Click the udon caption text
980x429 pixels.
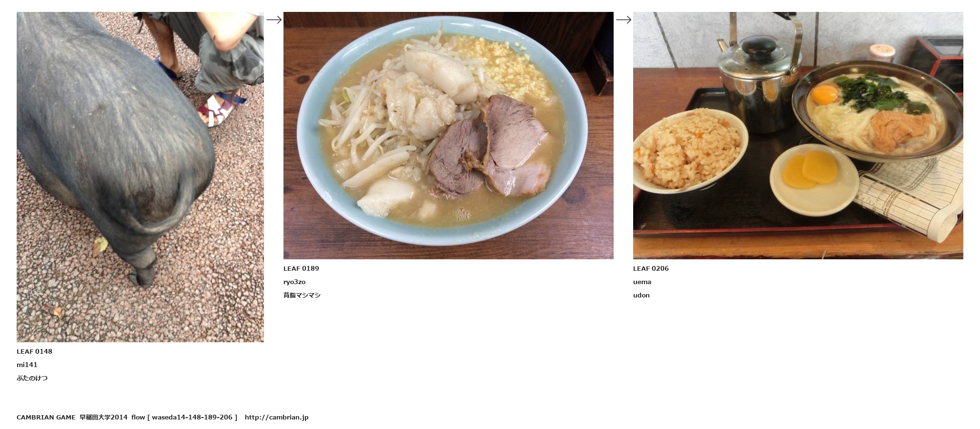point(641,295)
